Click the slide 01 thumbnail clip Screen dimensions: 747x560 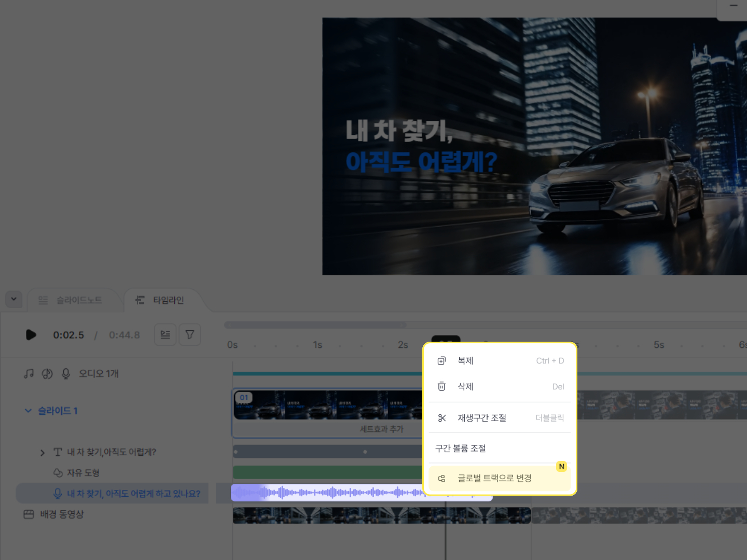coord(328,405)
